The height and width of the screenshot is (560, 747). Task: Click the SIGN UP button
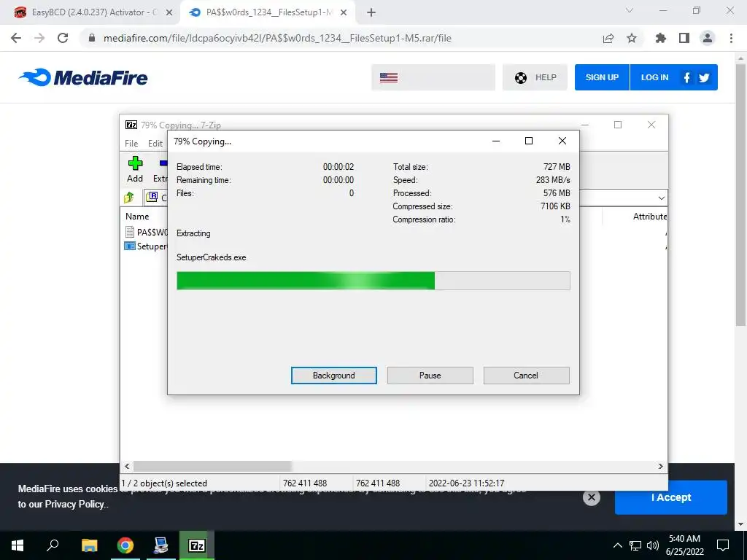coord(602,77)
